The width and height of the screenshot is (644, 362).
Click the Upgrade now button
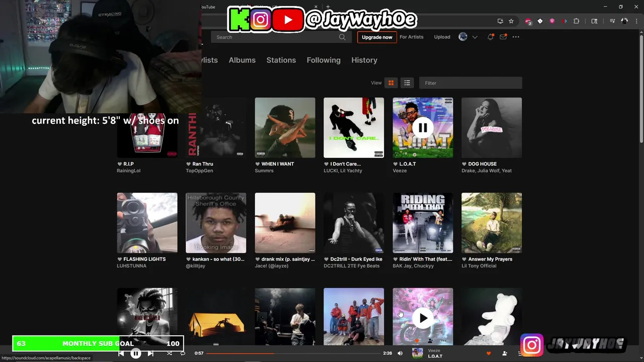(377, 37)
